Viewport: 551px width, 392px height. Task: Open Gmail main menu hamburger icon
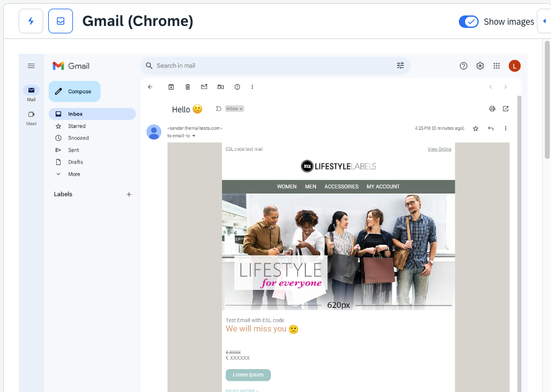click(32, 66)
